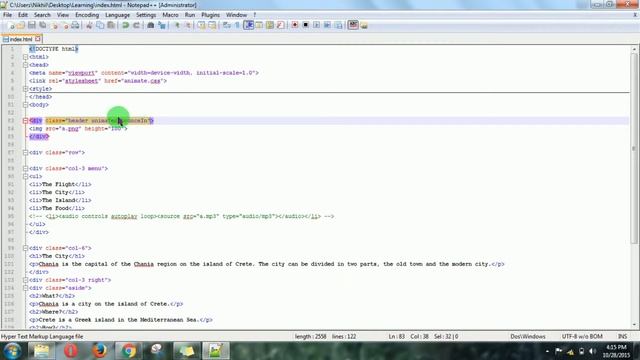Viewport: 640px width, 360px height.
Task: Open the Language menu
Action: tap(117, 15)
